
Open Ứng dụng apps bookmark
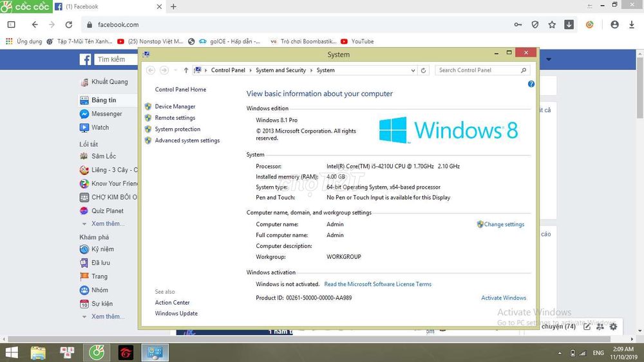24,41
